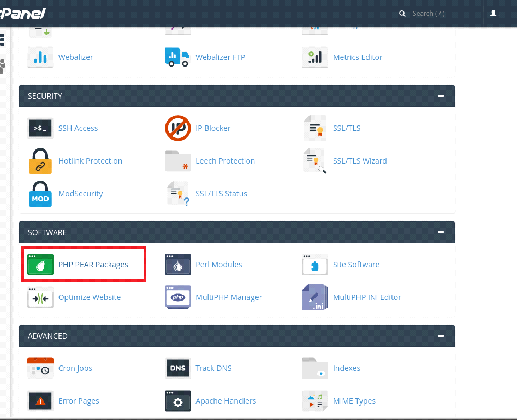Collapse the Advanced section
The image size is (517, 420).
(x=441, y=335)
